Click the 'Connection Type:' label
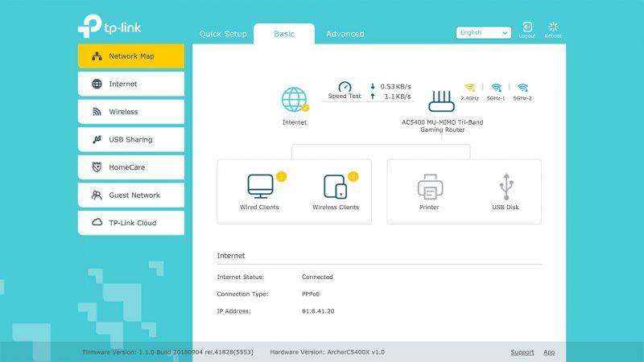Screen dimensions: 644x362 242,294
